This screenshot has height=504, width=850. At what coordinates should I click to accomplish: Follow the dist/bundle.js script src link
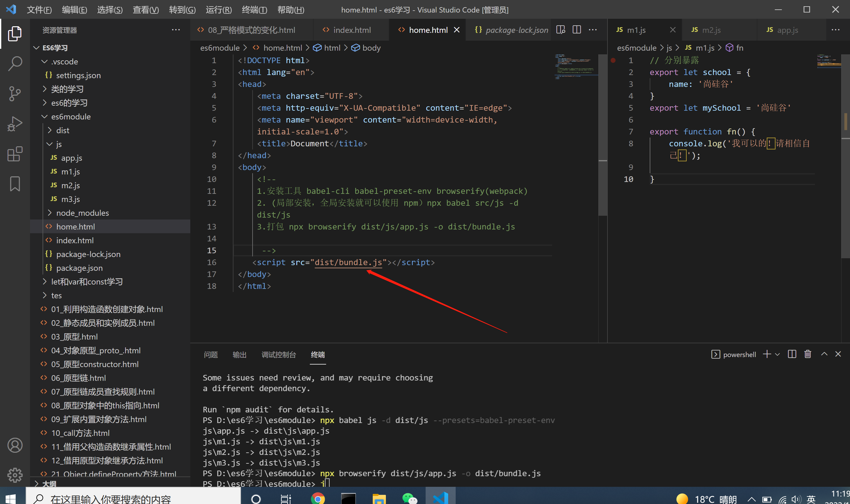[x=348, y=262]
